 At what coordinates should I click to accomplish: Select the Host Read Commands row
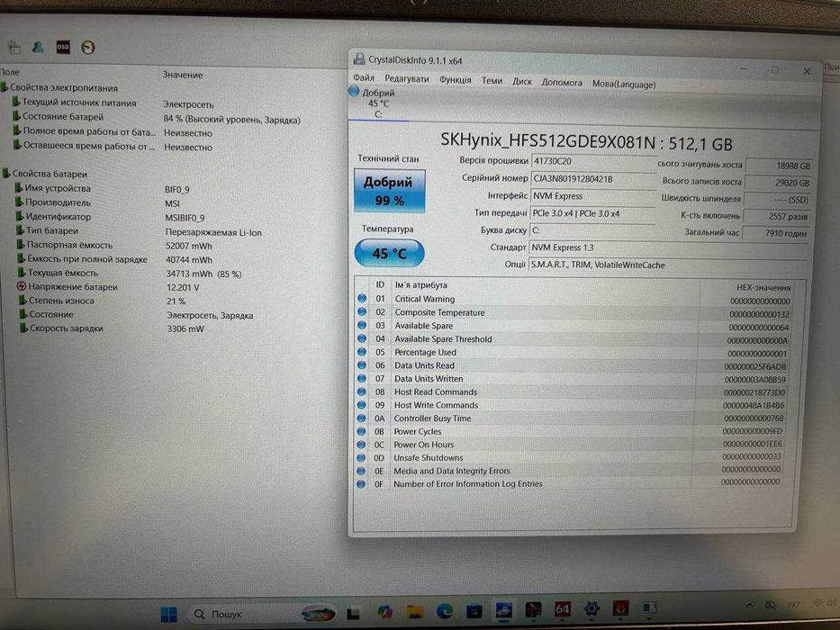[572, 392]
